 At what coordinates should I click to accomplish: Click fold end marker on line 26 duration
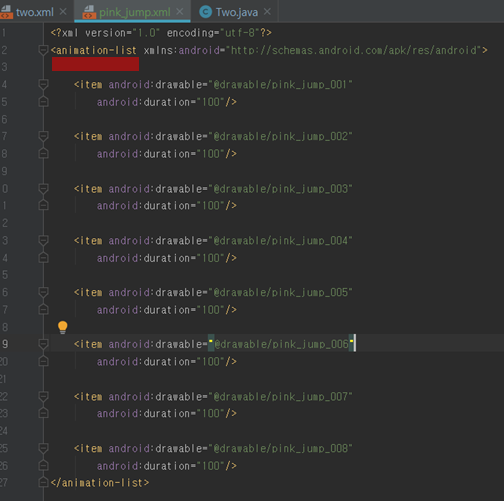(x=43, y=465)
